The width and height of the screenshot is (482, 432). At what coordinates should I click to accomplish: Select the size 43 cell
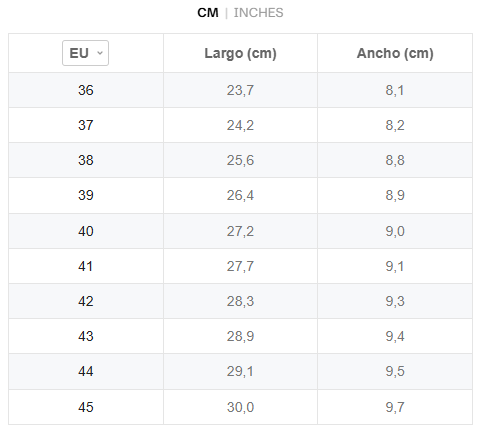click(x=86, y=336)
